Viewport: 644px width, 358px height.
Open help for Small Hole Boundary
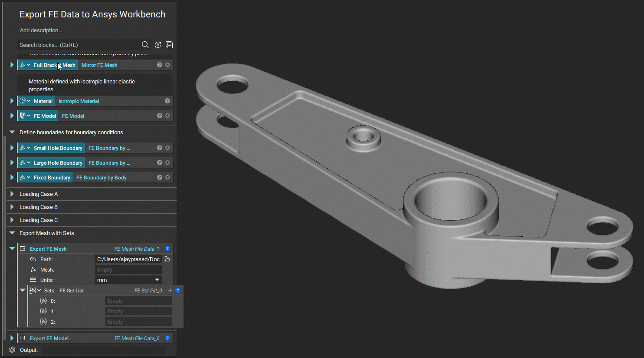pos(160,148)
